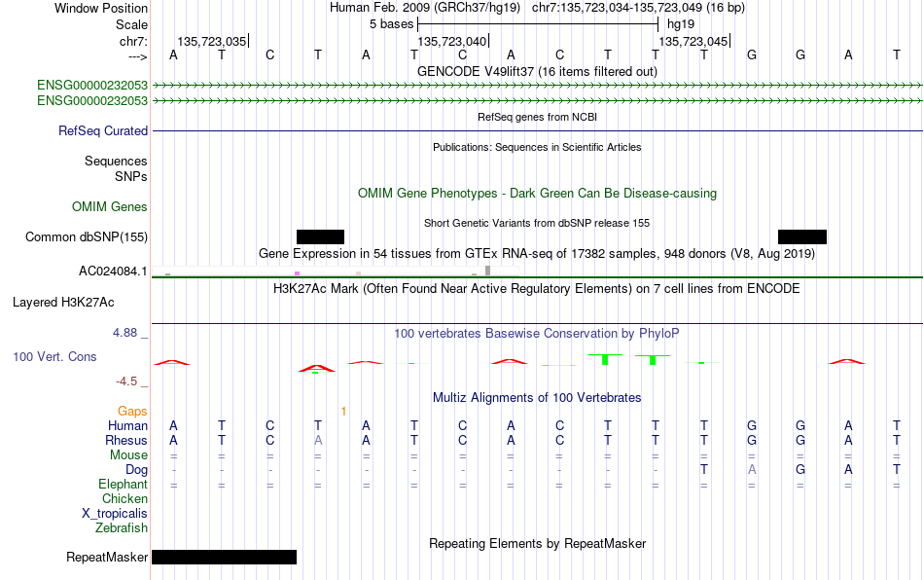Viewport: 924px width, 580px height.
Task: Click 100 vertebrates Basewise Conservation by PhyloP title
Action: click(537, 334)
